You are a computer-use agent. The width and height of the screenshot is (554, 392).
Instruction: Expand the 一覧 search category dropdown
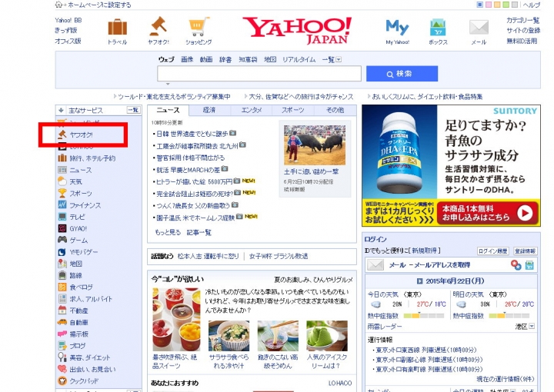point(339,60)
